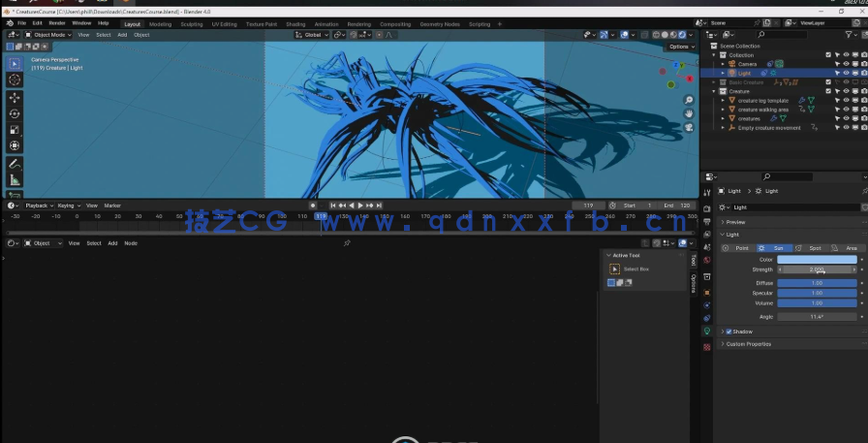Select the Annotate tool
Screen dimensions: 868x443
coord(15,164)
